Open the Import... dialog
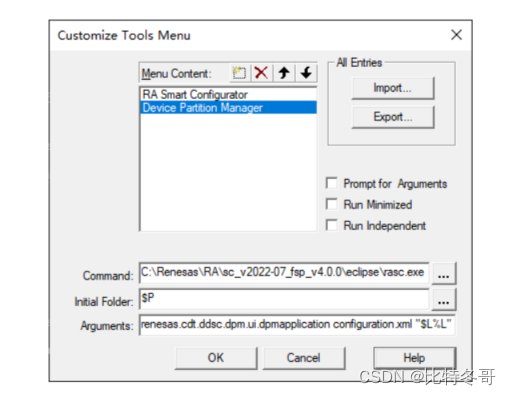This screenshot has height=395, width=511. [x=393, y=88]
